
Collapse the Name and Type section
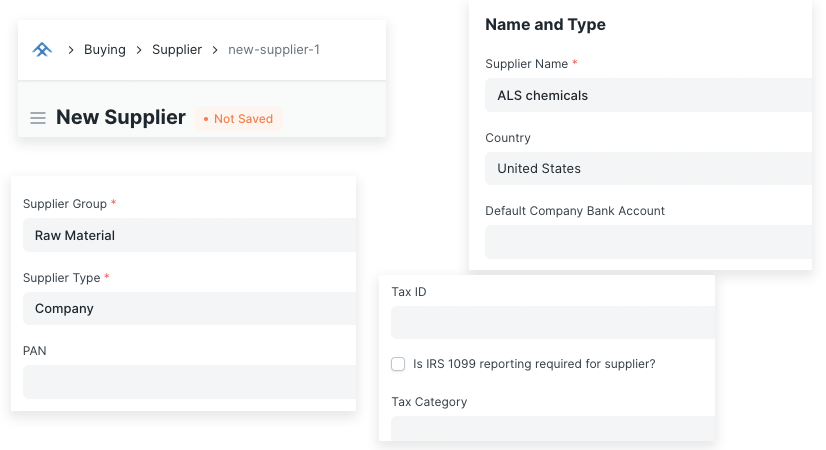[545, 25]
